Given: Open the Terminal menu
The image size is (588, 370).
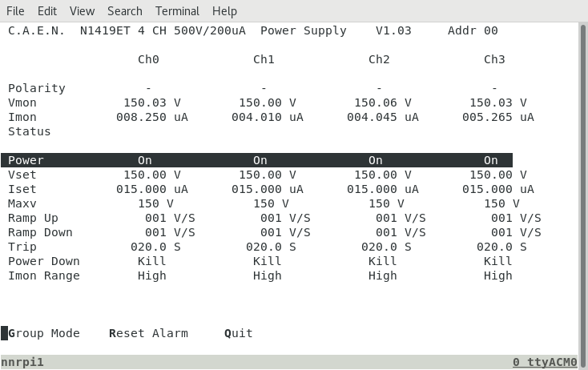Looking at the screenshot, I should coord(177,11).
